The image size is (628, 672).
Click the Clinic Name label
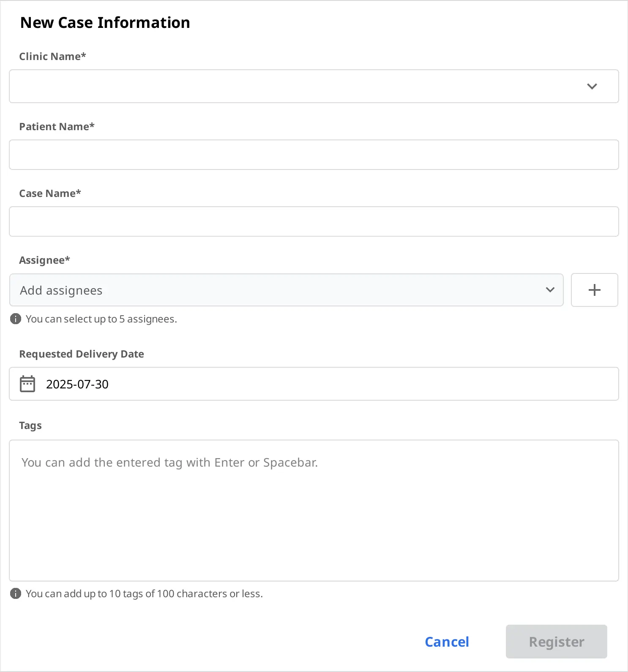click(52, 56)
